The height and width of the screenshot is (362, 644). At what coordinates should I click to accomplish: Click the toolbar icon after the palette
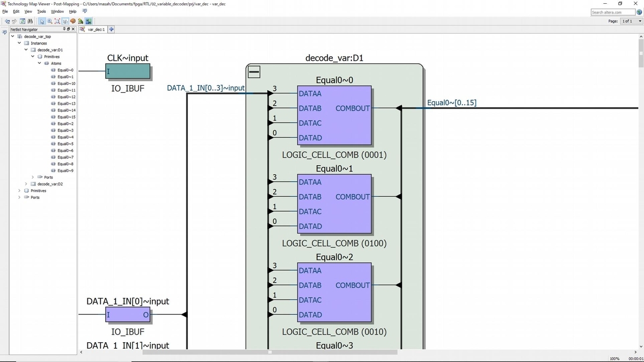[80, 21]
